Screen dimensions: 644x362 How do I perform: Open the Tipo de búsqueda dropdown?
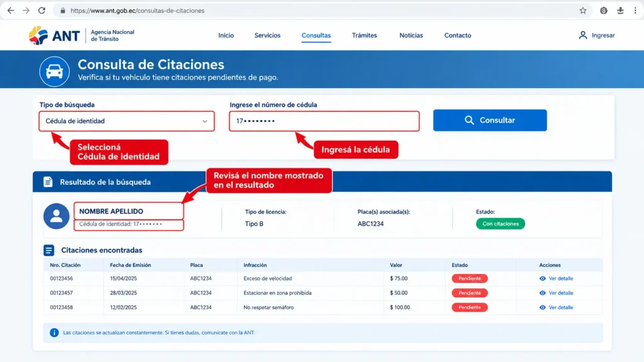[126, 121]
